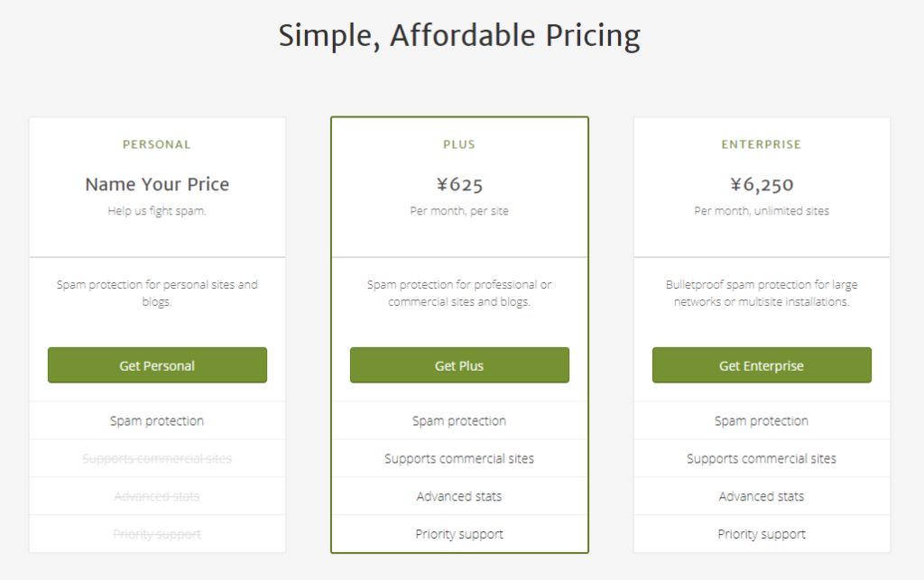Click Priority support row in Enterprise plan

click(762, 534)
